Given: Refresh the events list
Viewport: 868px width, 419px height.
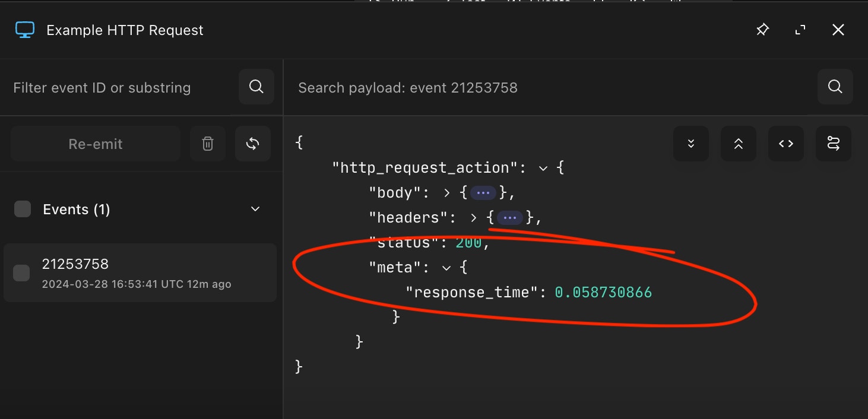Looking at the screenshot, I should (253, 144).
